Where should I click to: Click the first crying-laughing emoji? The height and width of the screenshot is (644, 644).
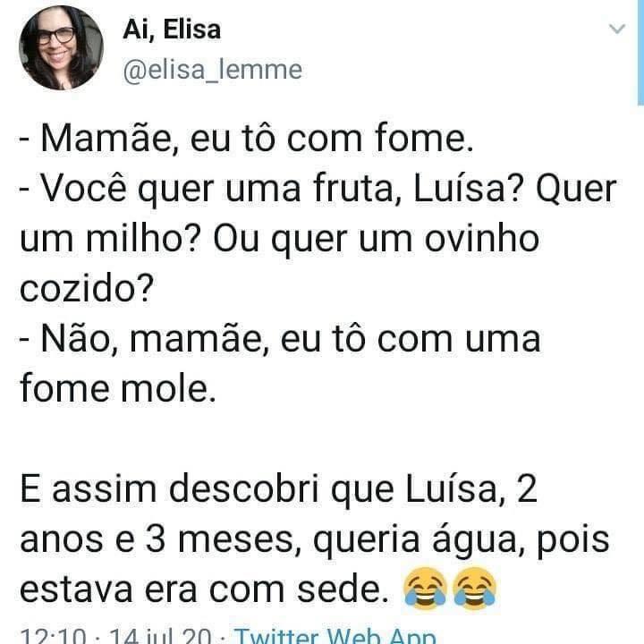427,589
